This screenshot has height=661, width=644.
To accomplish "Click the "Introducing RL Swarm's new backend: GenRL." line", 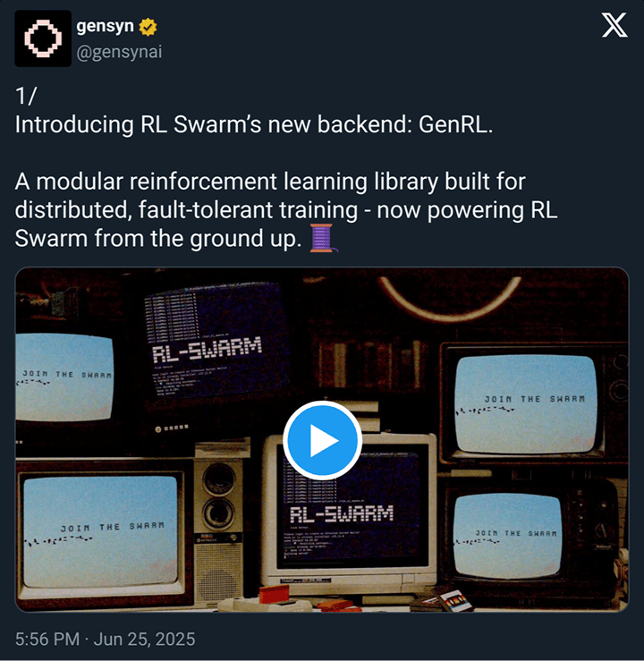I will pos(254,125).
